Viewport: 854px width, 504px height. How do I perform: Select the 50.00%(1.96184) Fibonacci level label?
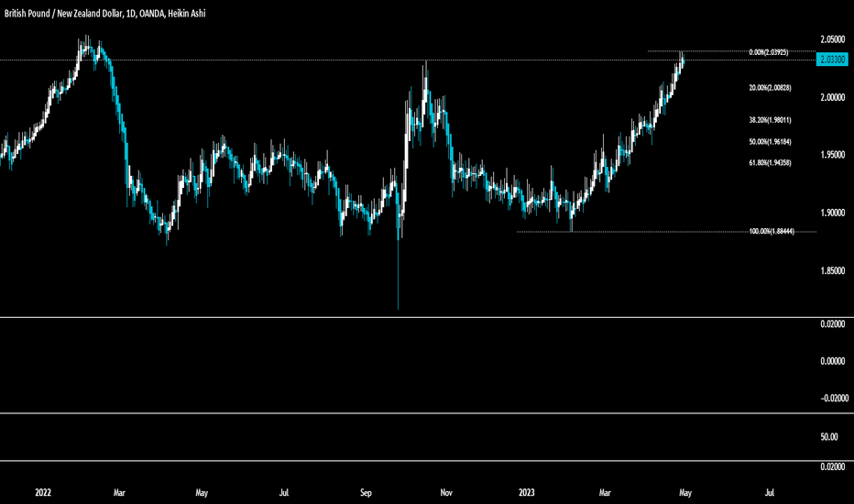click(770, 142)
